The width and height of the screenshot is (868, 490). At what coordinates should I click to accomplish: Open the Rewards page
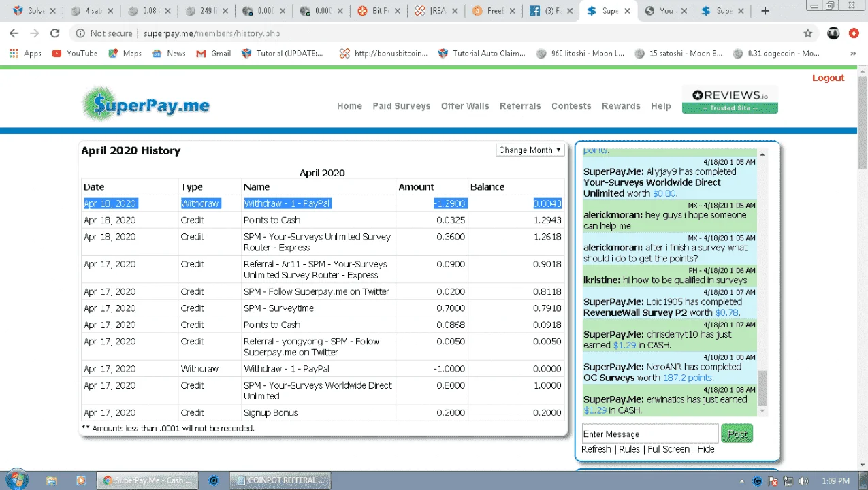(621, 105)
